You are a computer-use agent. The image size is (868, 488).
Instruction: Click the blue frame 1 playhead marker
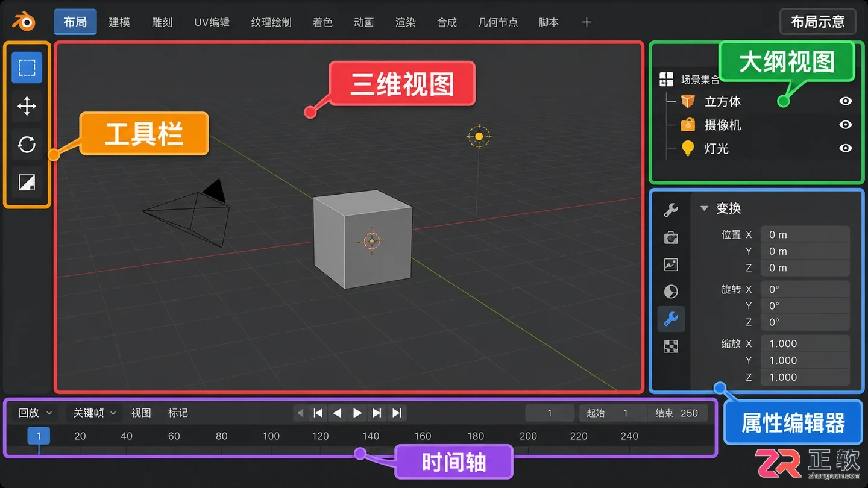(39, 436)
